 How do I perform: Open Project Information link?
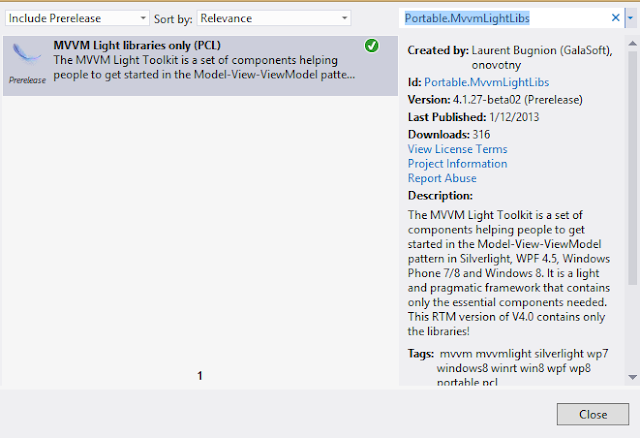pyautogui.click(x=458, y=164)
